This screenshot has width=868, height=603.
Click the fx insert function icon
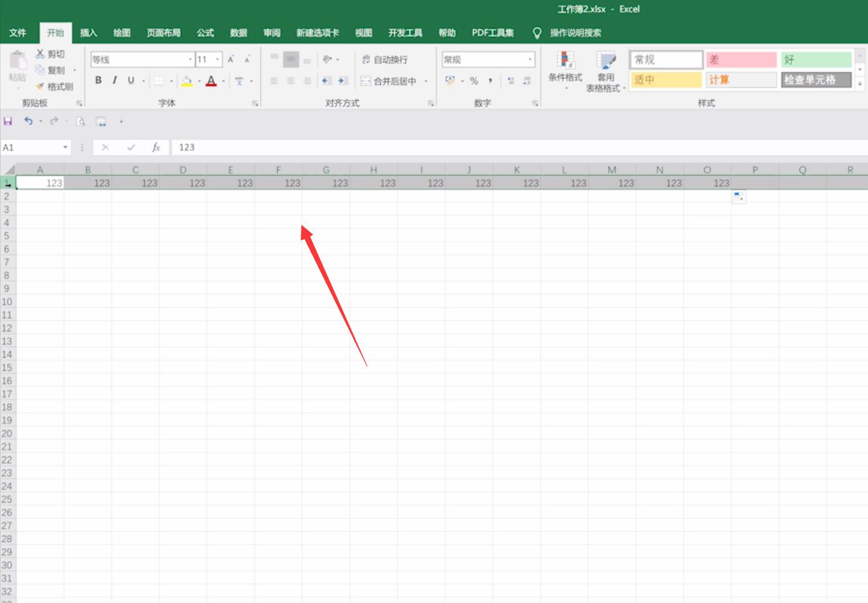156,147
